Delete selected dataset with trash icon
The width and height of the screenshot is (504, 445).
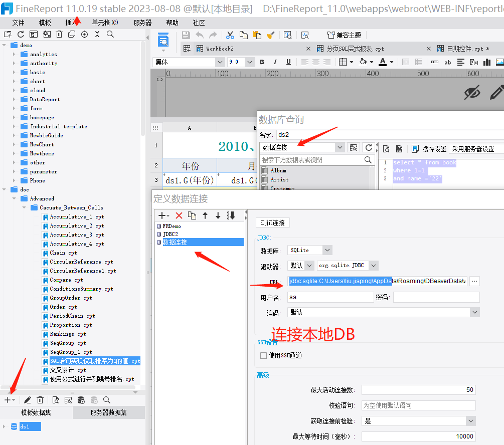point(40,400)
